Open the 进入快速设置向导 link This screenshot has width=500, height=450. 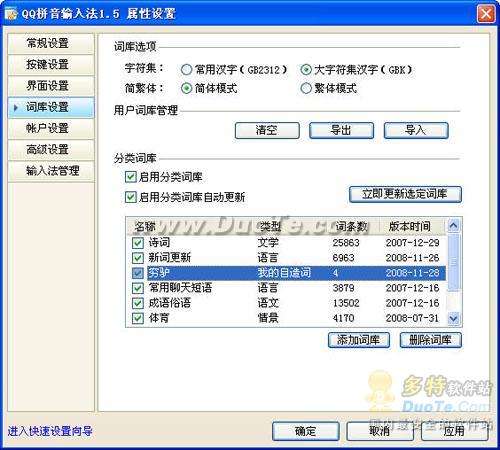coord(50,431)
